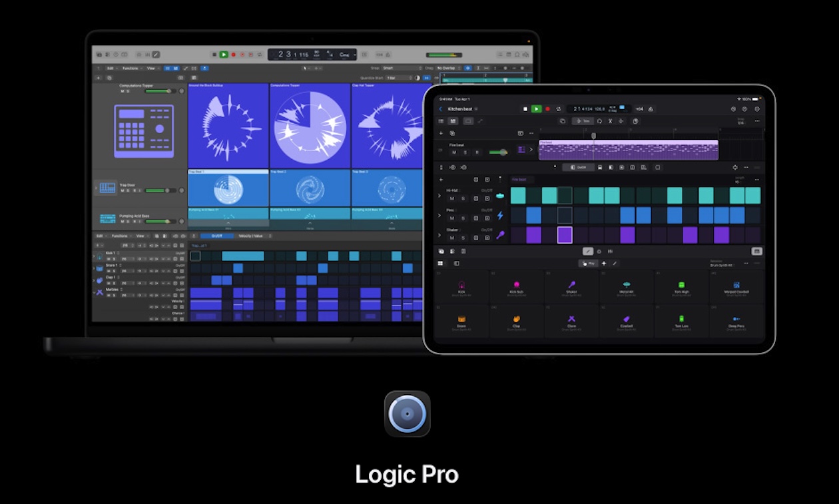Solo the Computations Topper track on MacBook
The width and height of the screenshot is (839, 504).
pos(128,91)
